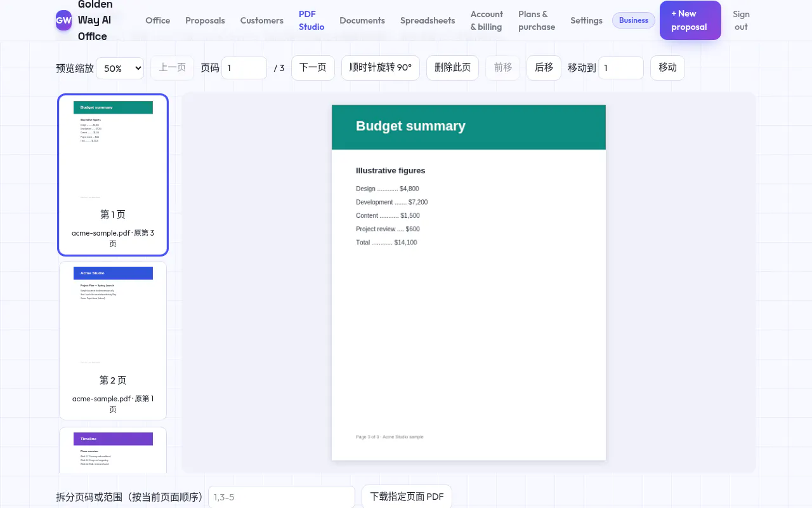Click the Business plan badge
The height and width of the screenshot is (508, 812).
pos(634,20)
